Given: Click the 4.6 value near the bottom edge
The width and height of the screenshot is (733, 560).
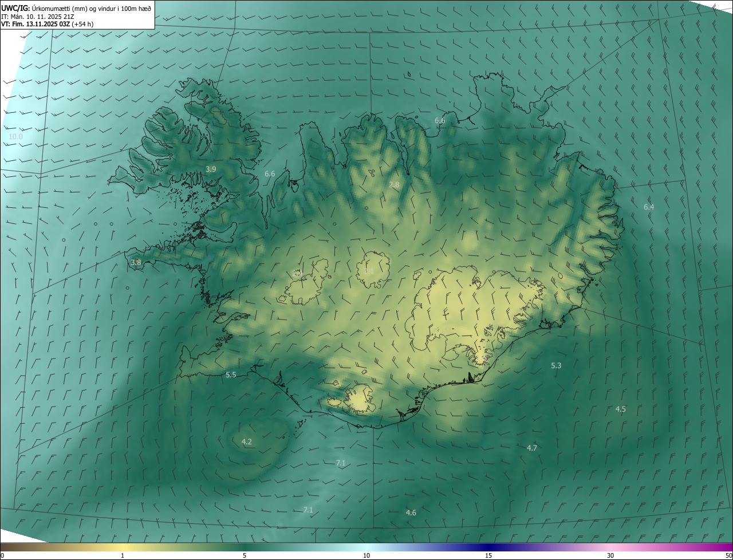Looking at the screenshot, I should click(x=411, y=512).
